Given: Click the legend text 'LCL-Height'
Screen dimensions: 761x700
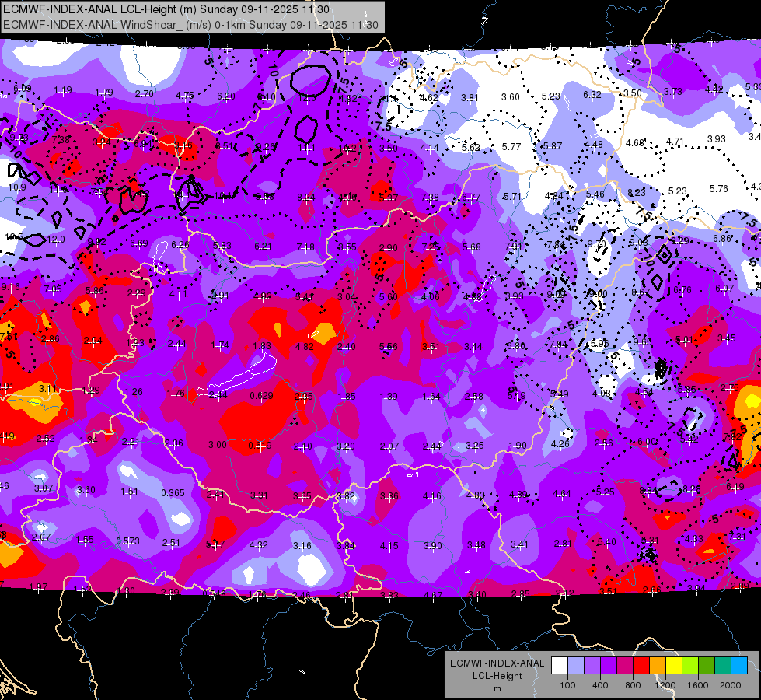Looking at the screenshot, I should [497, 676].
